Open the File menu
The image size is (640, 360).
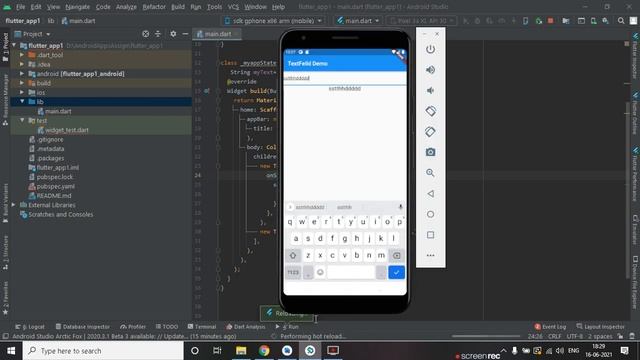pos(20,7)
